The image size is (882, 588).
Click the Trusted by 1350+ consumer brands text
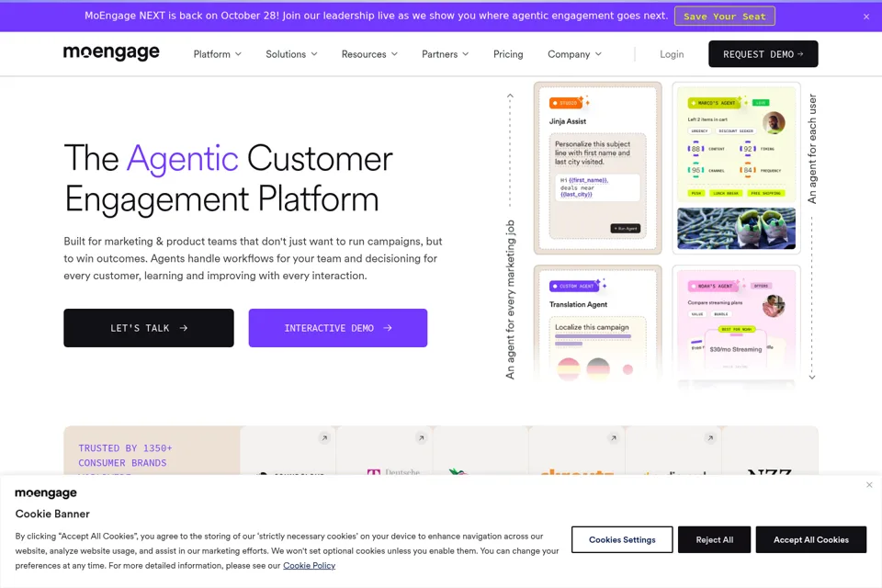[125, 455]
